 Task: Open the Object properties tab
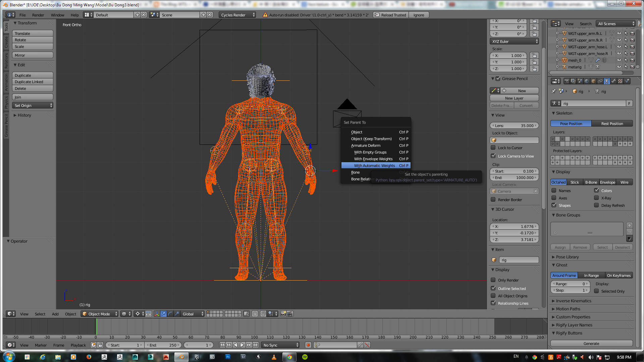pyautogui.click(x=593, y=81)
